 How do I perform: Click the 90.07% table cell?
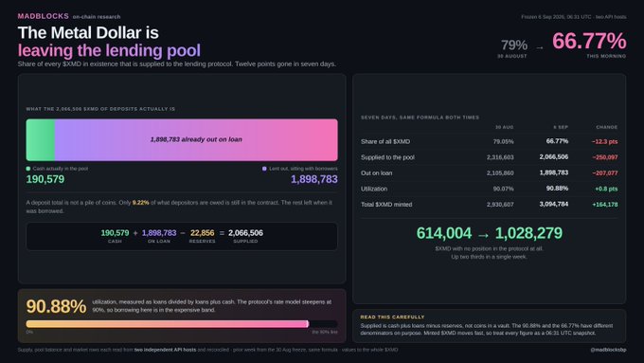click(x=503, y=189)
